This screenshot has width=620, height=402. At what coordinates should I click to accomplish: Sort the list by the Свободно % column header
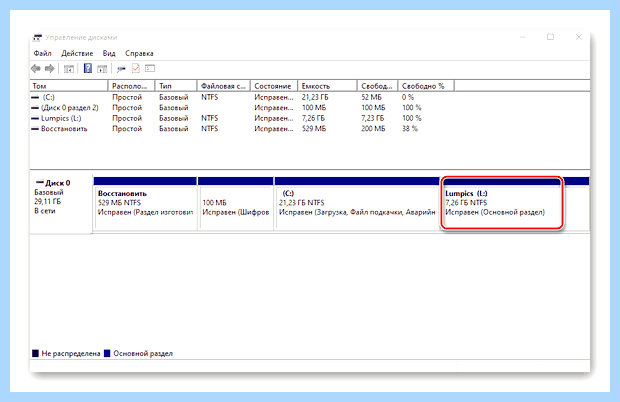coord(426,86)
